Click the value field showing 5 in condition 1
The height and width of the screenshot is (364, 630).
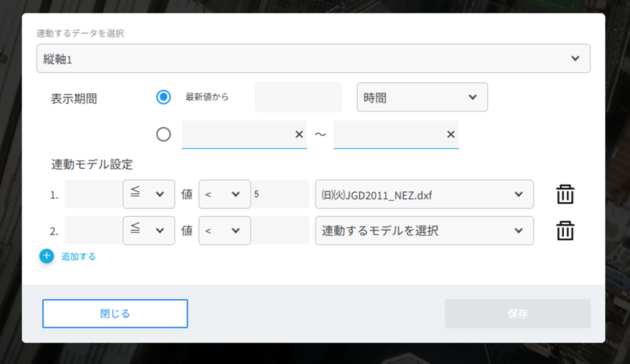click(280, 194)
